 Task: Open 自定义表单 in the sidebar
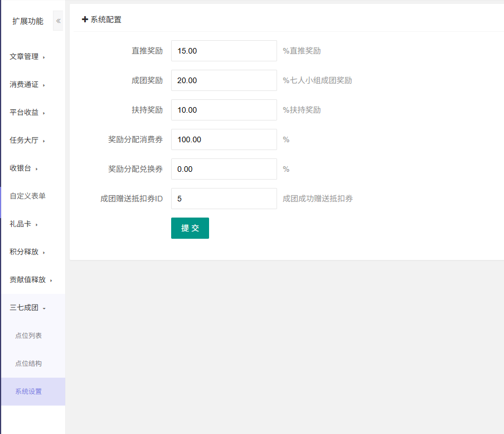27,196
